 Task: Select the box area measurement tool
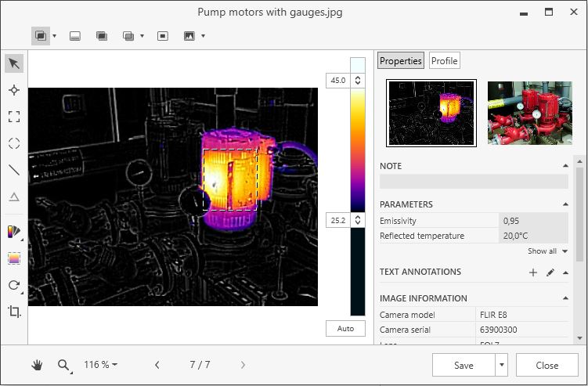click(14, 117)
